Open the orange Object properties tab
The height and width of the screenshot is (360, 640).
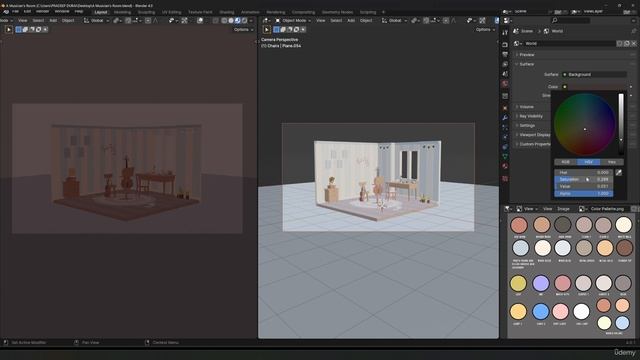[x=505, y=108]
